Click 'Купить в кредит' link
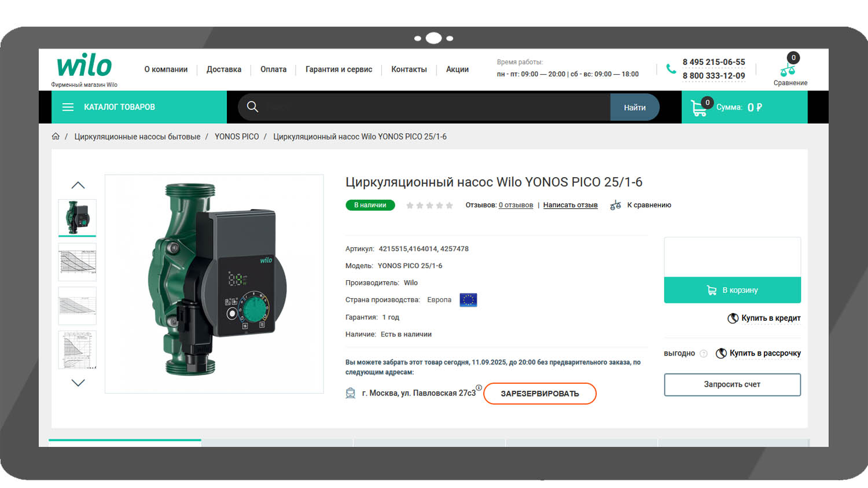This screenshot has width=868, height=488. pyautogui.click(x=771, y=318)
